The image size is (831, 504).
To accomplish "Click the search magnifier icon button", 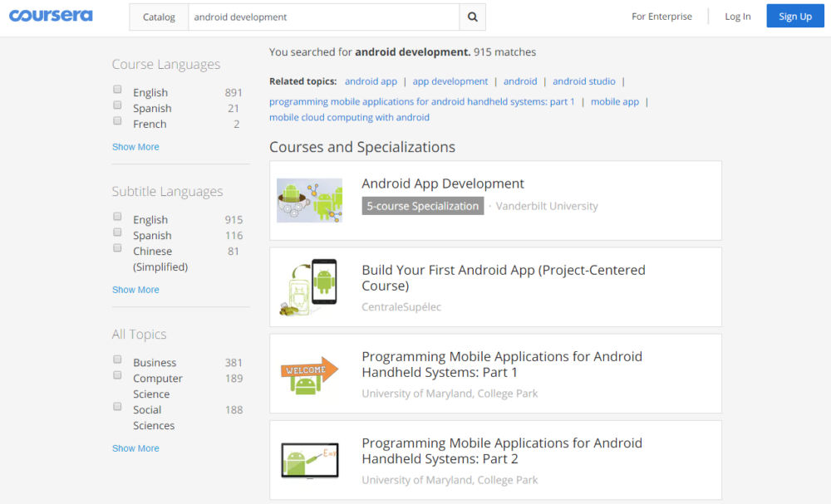I will point(472,17).
